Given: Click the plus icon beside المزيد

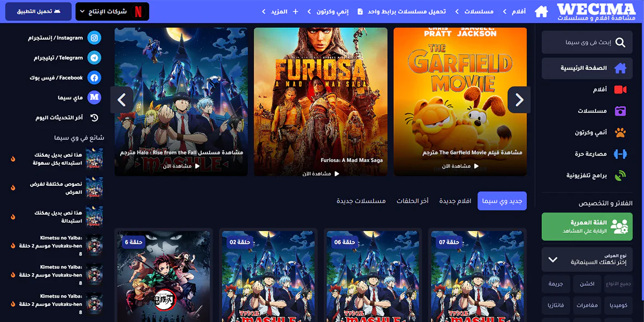Looking at the screenshot, I should point(295,11).
